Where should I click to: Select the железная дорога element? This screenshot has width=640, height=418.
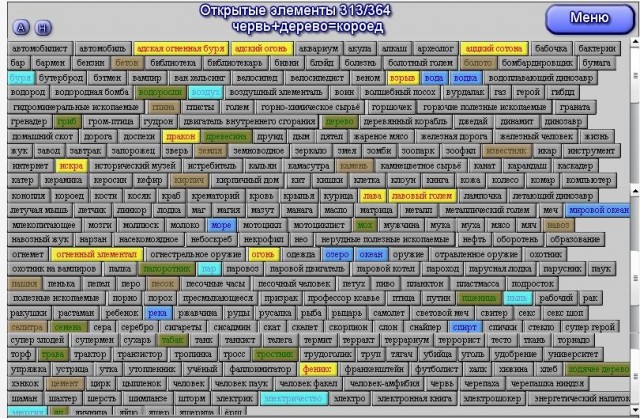[454, 136]
